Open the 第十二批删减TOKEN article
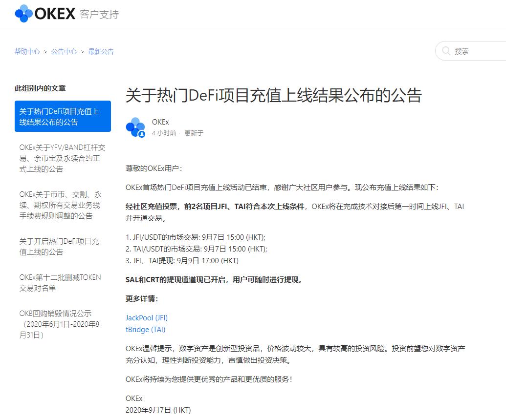506x420 pixels. 59,283
